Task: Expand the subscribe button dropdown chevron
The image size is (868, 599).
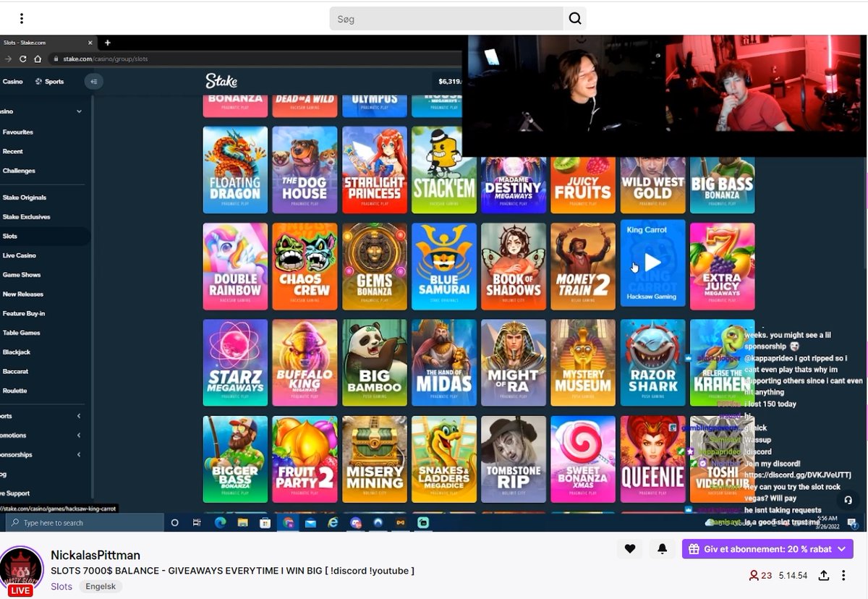Action: coord(841,549)
